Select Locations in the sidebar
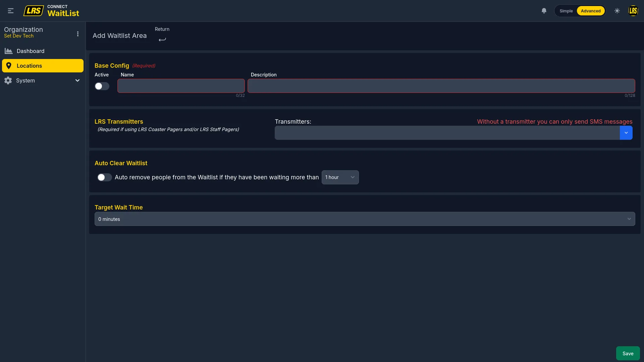This screenshot has width=644, height=362. click(x=43, y=66)
